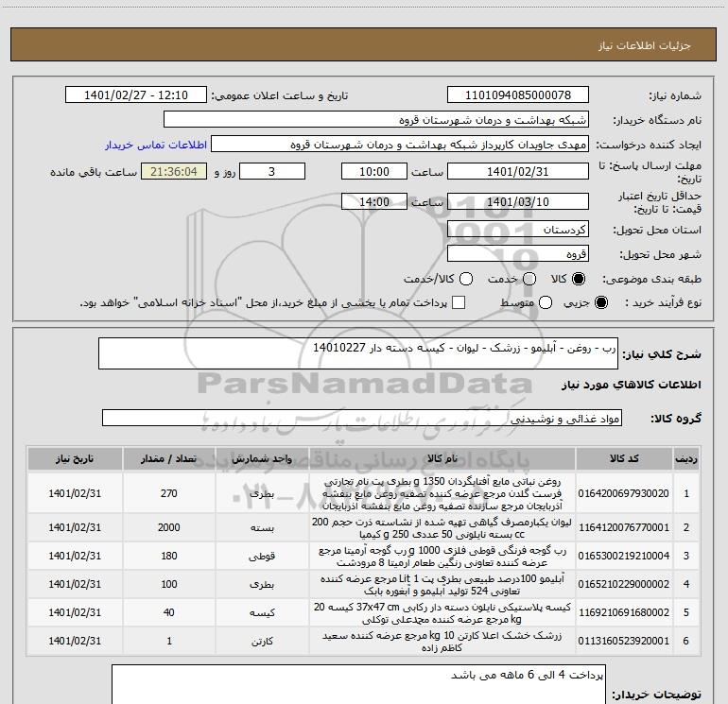Click the remaining time countdown 21:36:04

(174, 172)
